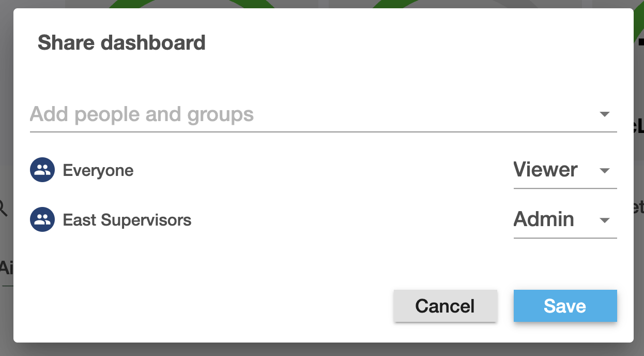
Task: Expand the Add people and groups dropdown arrow
Action: pyautogui.click(x=605, y=114)
